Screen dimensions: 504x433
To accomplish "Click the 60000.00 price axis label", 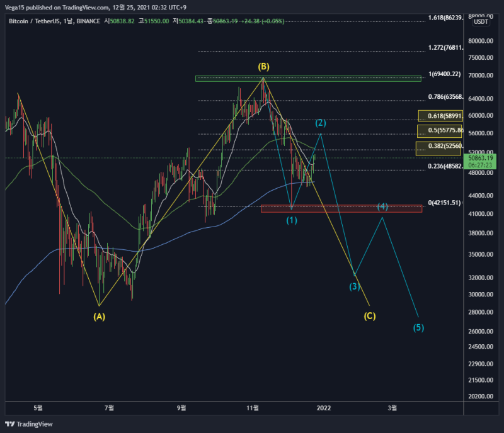I will [x=481, y=115].
